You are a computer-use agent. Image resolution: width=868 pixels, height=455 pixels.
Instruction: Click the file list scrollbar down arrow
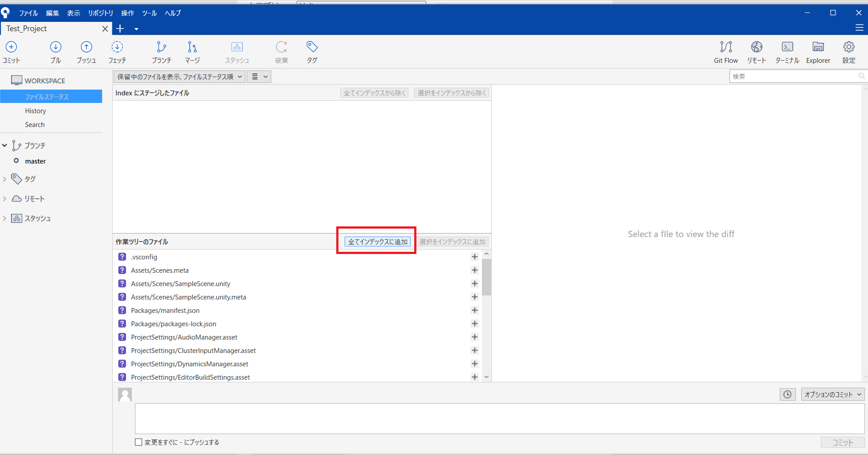tap(486, 377)
